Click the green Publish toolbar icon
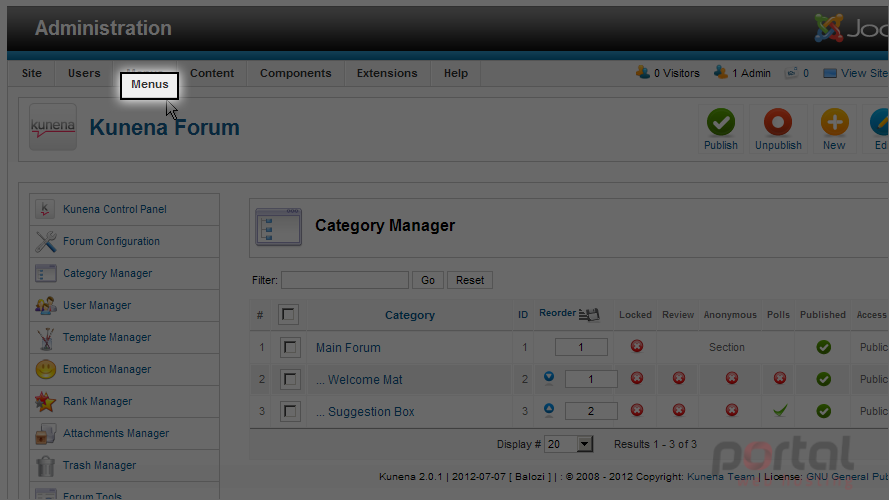 [x=721, y=122]
